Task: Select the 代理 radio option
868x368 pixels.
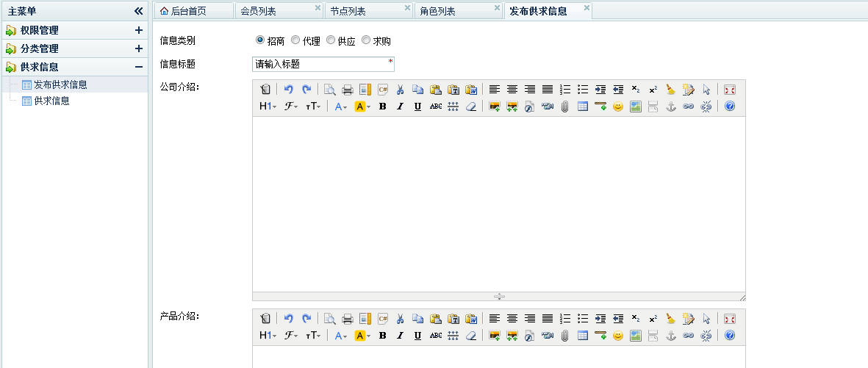Action: [295, 40]
